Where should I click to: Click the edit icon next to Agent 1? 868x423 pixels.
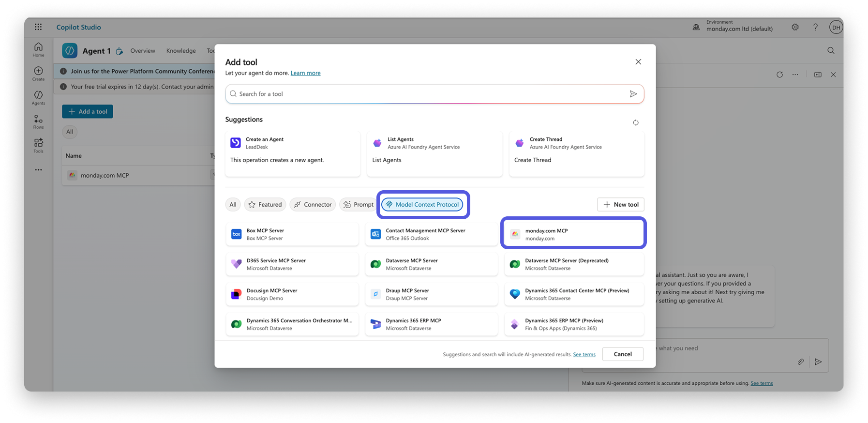[119, 51]
